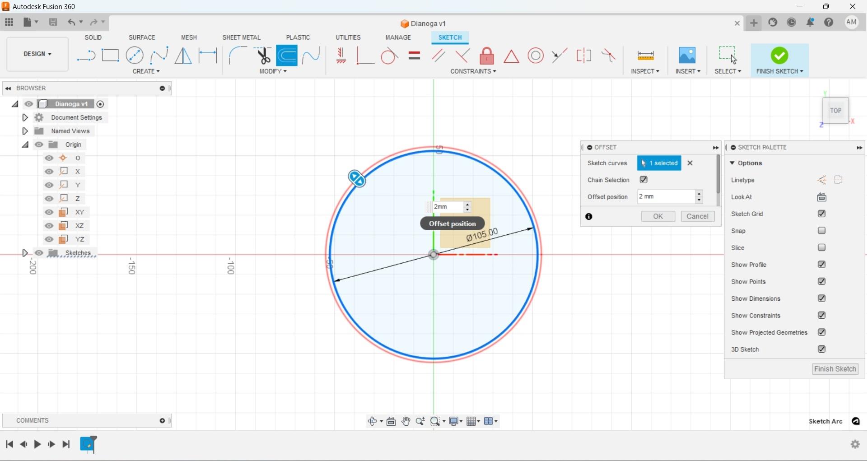868x461 pixels.
Task: Select the Offset tool in the toolbar
Action: tap(287, 56)
